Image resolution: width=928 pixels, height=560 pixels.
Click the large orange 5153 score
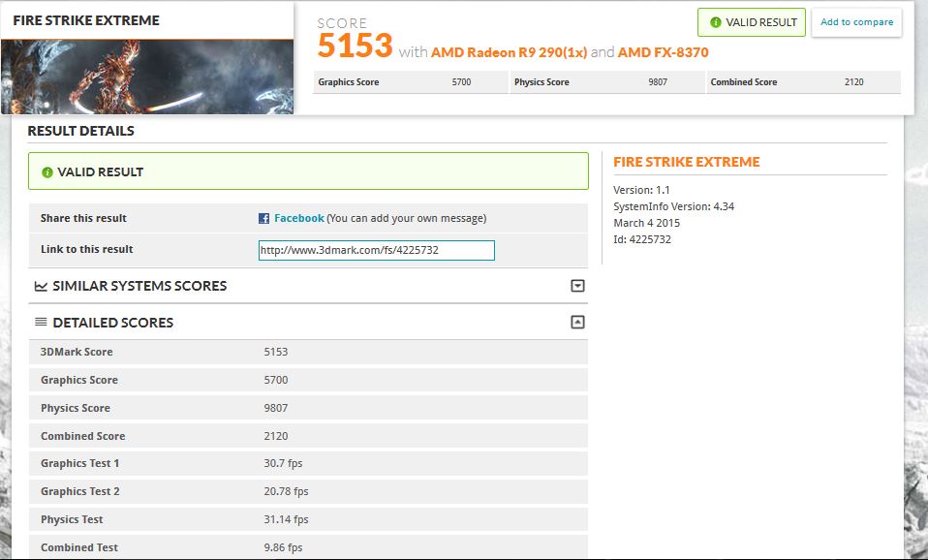(355, 46)
